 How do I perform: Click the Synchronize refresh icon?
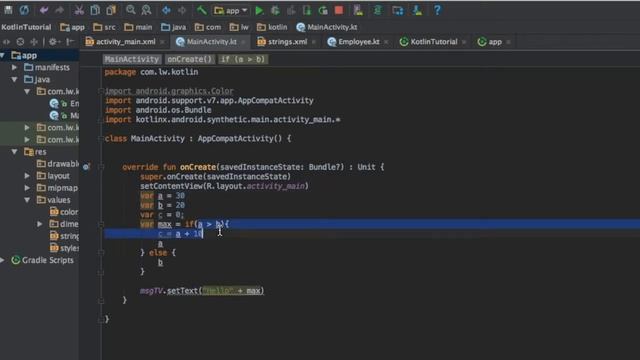(24, 10)
